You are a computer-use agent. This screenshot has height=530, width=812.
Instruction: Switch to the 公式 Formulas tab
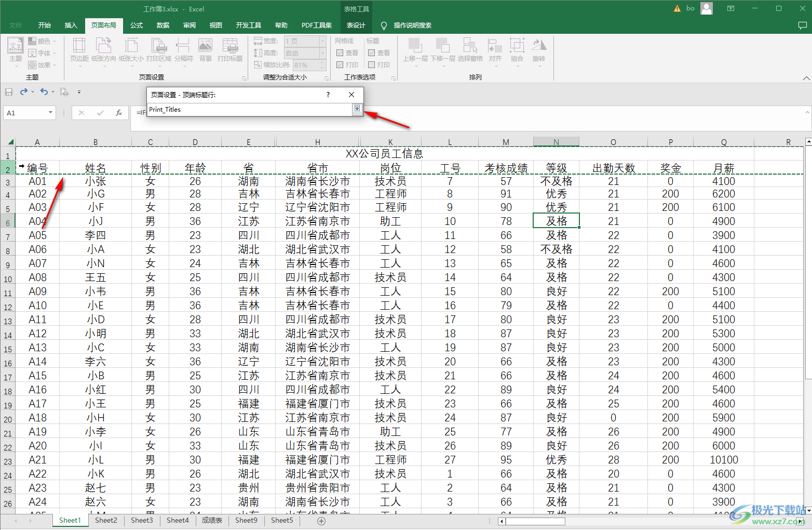click(137, 25)
